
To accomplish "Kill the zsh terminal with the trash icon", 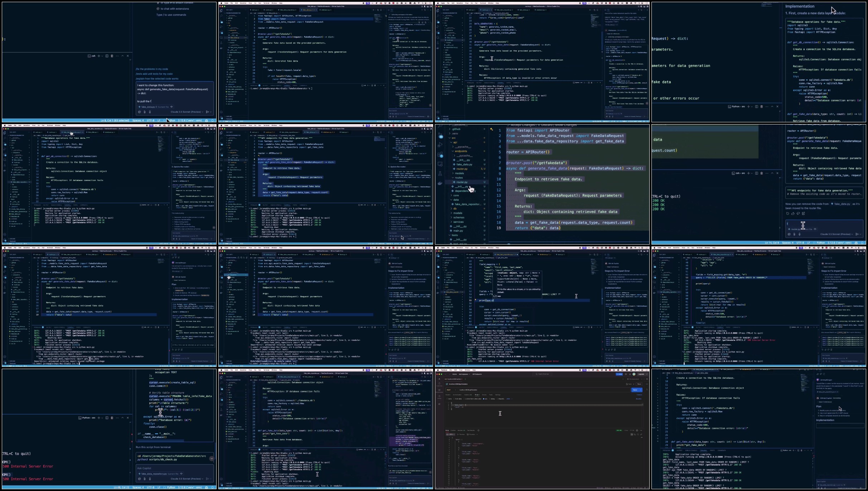I will [x=112, y=56].
